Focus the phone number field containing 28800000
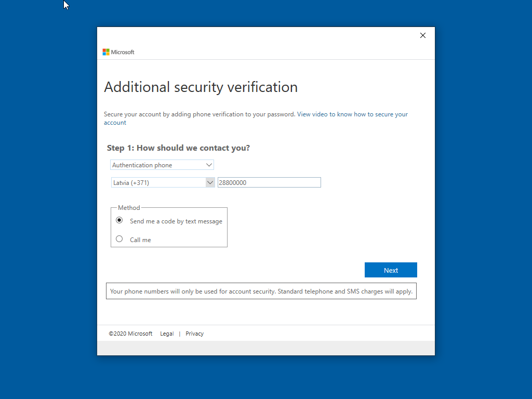The height and width of the screenshot is (399, 532). (x=269, y=182)
